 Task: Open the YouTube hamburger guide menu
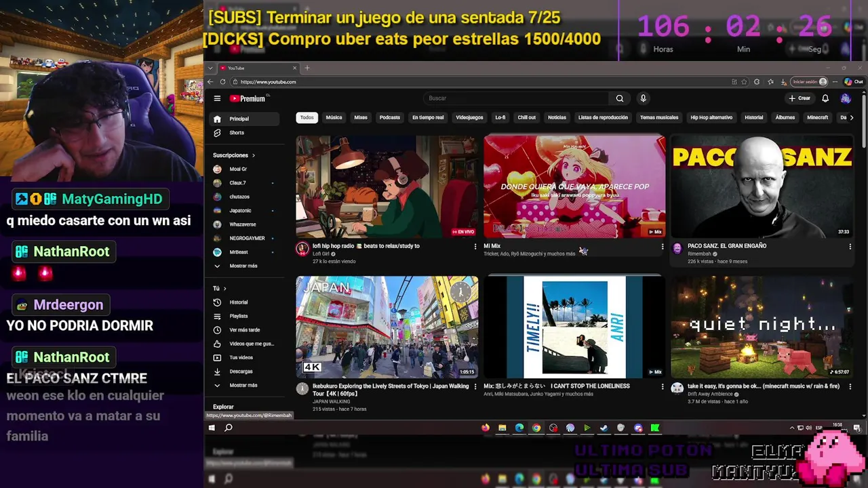[x=217, y=98]
